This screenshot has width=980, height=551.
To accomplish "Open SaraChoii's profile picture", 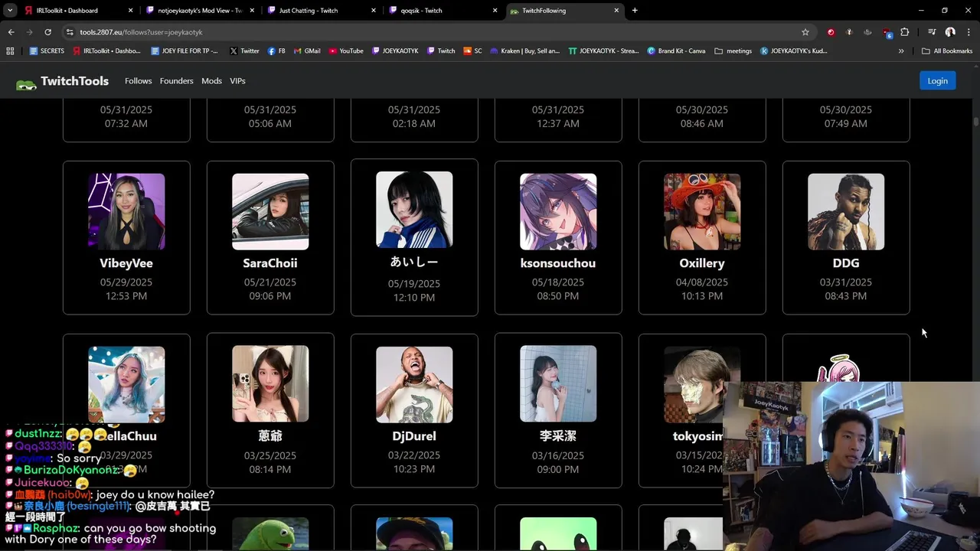I will point(270,211).
